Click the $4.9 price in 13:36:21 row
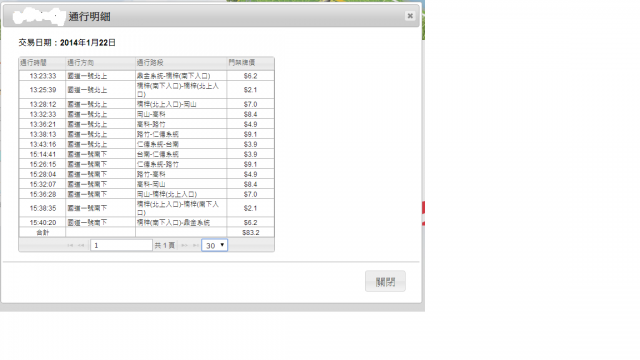 [250, 124]
